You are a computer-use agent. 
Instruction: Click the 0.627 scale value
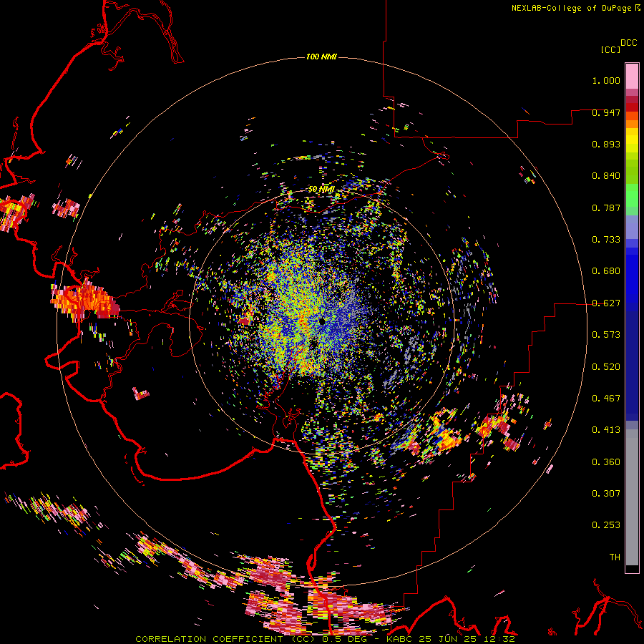[606, 303]
